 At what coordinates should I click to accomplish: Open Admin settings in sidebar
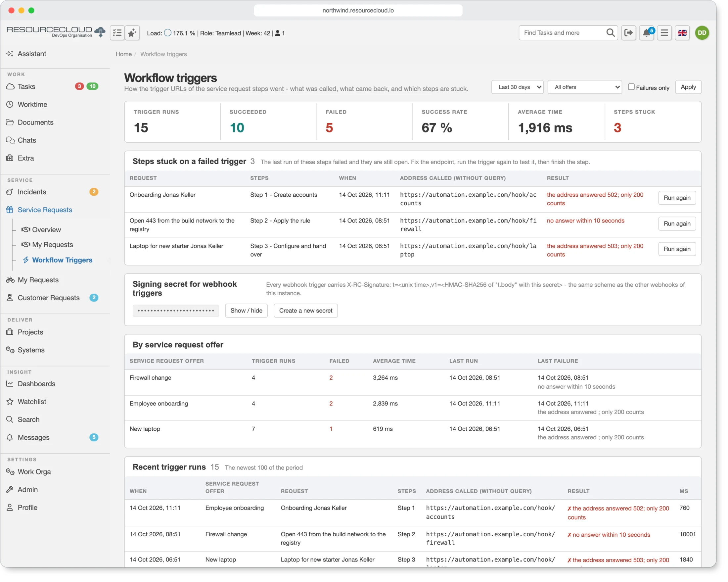tap(28, 489)
